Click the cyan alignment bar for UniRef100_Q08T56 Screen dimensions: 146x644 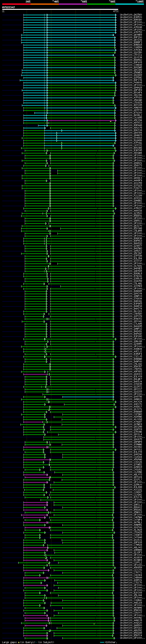click(x=88, y=397)
